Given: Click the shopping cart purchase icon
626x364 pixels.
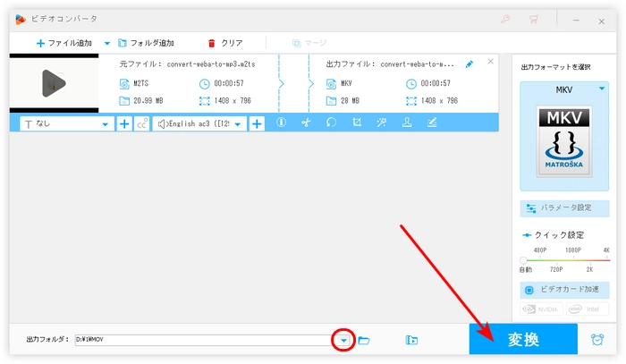Looking at the screenshot, I should [x=533, y=19].
